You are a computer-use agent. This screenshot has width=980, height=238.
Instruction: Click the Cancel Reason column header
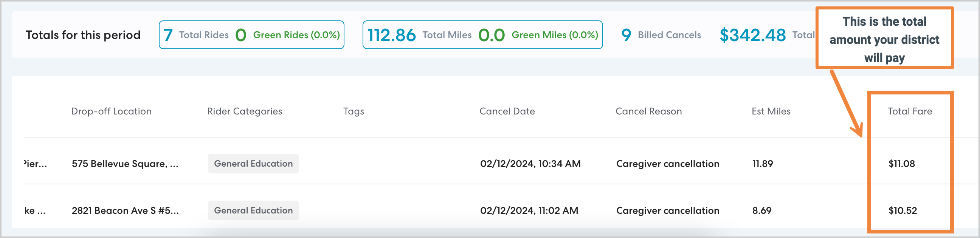click(648, 111)
